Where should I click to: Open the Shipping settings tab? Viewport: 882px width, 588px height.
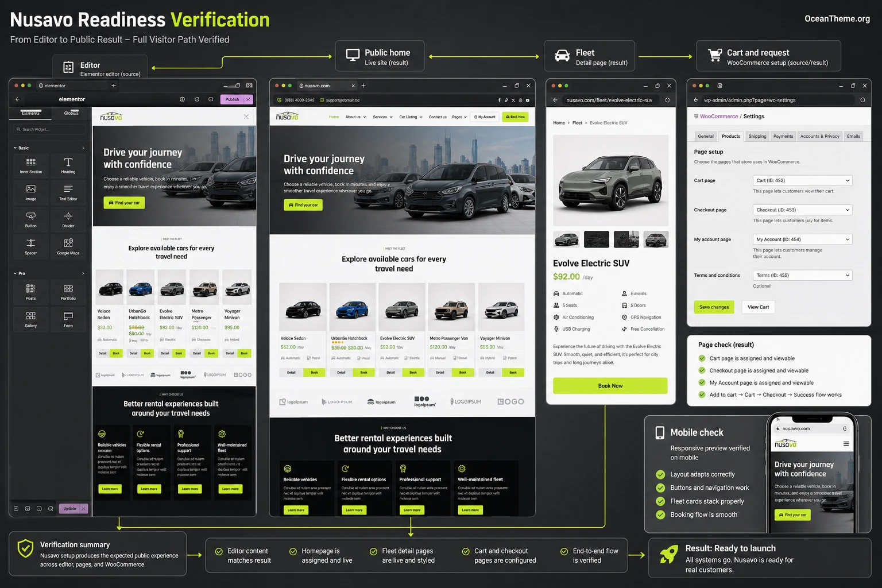[757, 136]
